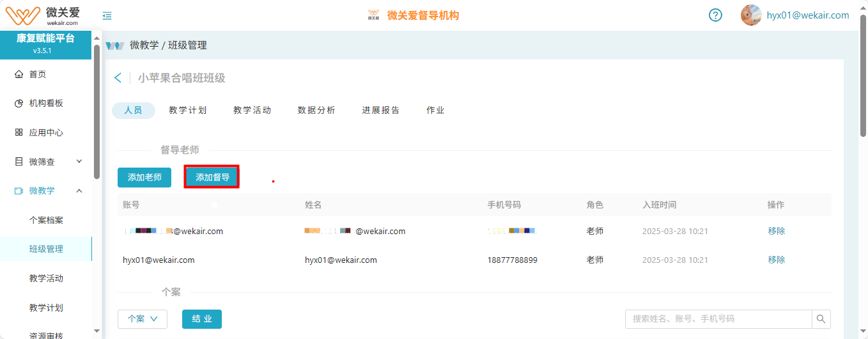The image size is (868, 339).
Task: Focus the 搜索姓名、账号、手机号码 search field
Action: click(x=718, y=319)
